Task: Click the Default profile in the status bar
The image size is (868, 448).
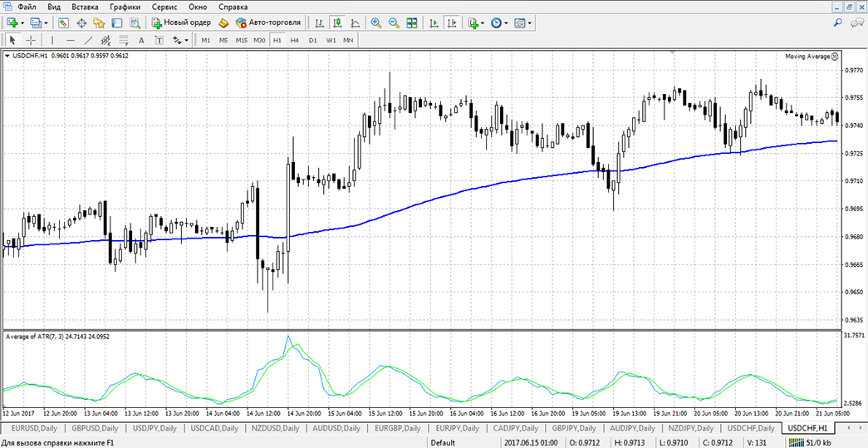Action: point(442,442)
